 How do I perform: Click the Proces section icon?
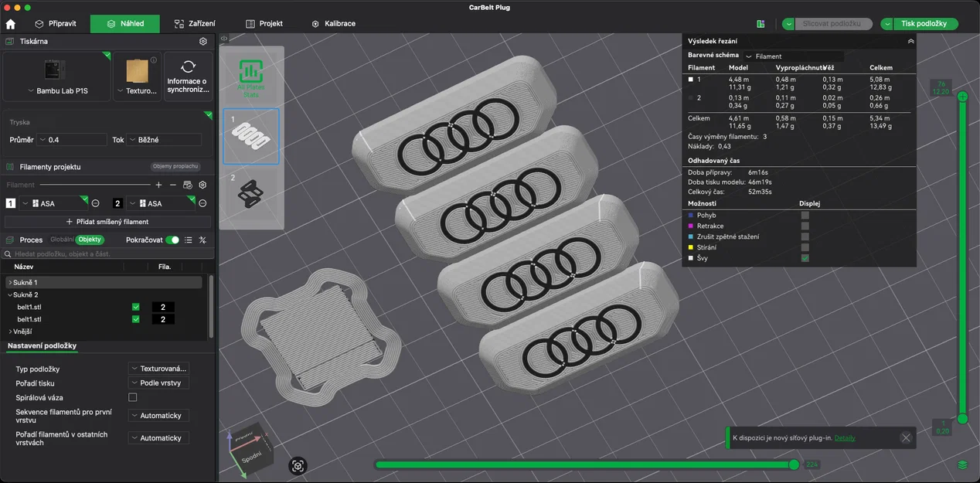10,240
